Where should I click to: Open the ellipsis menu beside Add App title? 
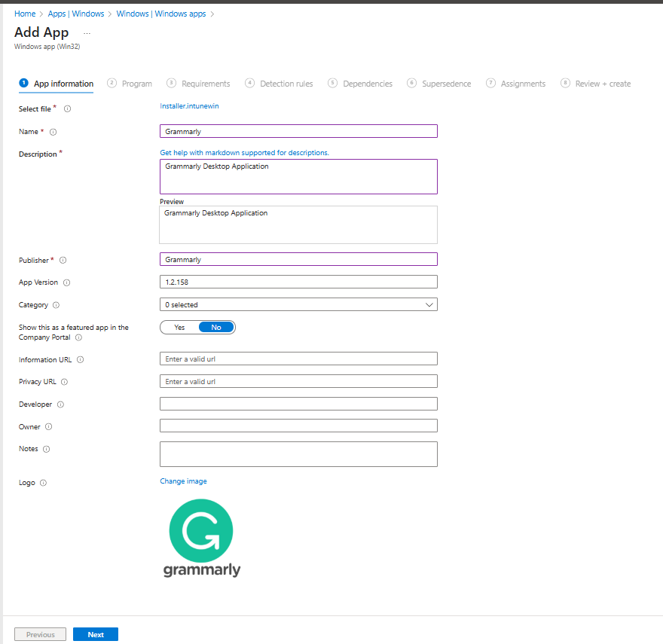[87, 33]
